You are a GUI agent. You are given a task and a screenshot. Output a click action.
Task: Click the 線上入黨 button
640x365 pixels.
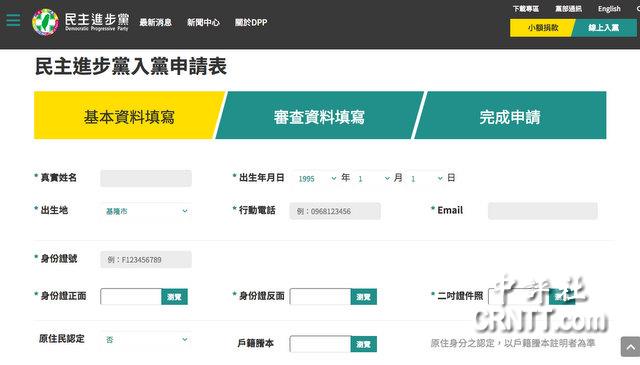(604, 28)
